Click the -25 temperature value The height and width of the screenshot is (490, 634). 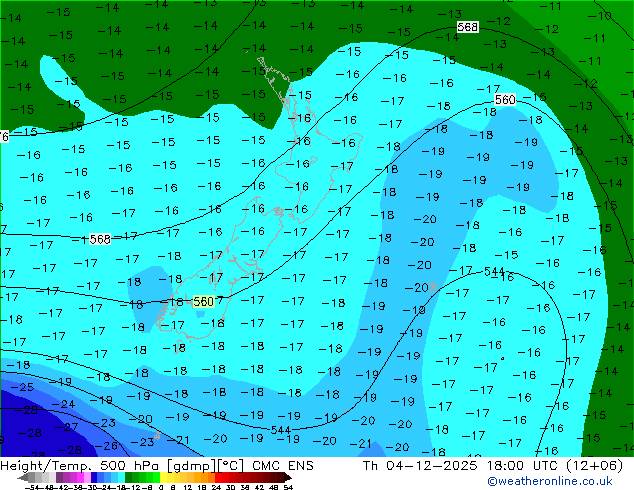coord(23,387)
